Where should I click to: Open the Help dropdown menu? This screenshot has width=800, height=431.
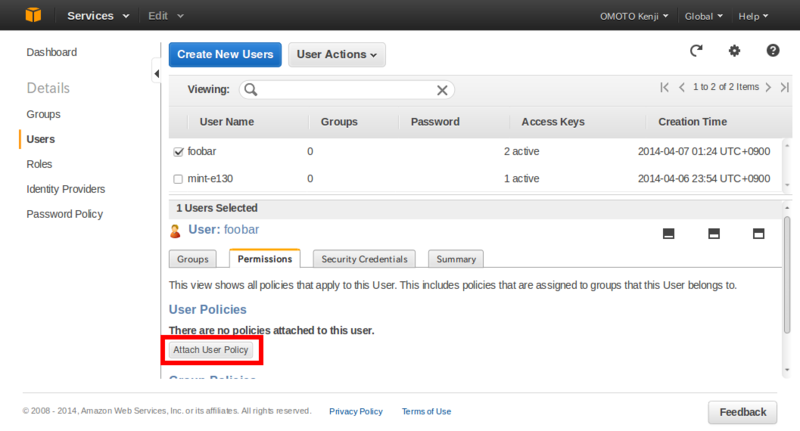[753, 16]
